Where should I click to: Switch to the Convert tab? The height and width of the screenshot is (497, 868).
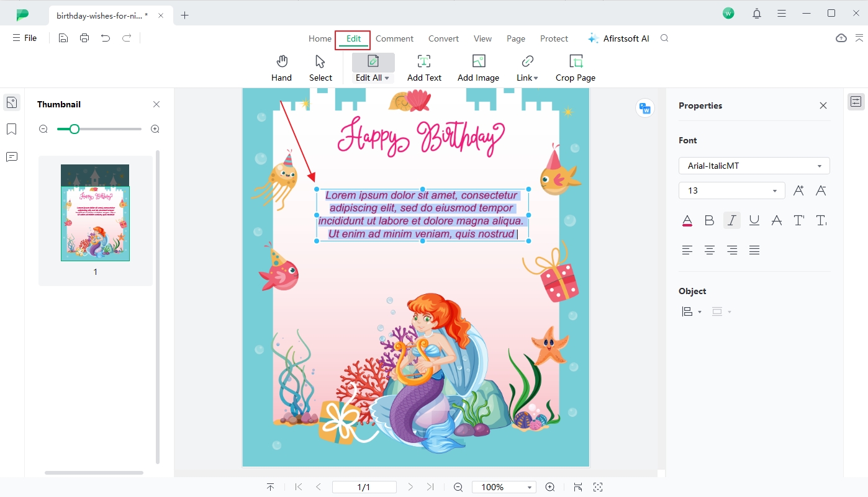tap(443, 38)
